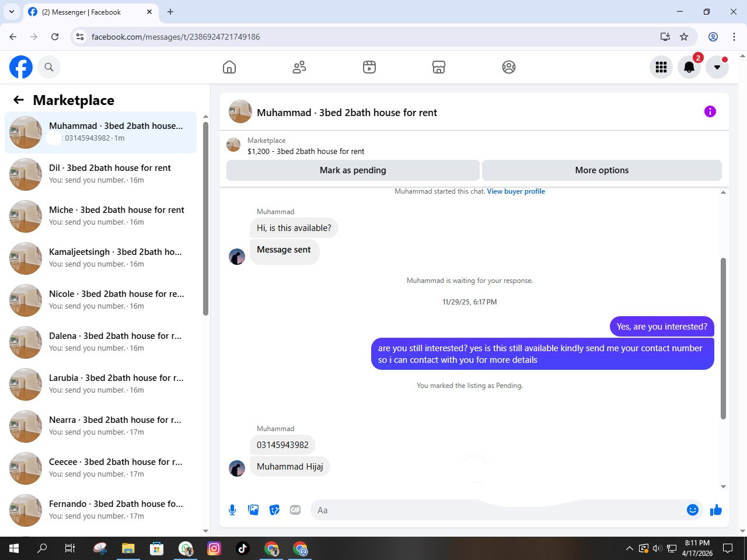The width and height of the screenshot is (747, 560).
Task: Open account dropdown arrow menu
Action: (x=717, y=67)
